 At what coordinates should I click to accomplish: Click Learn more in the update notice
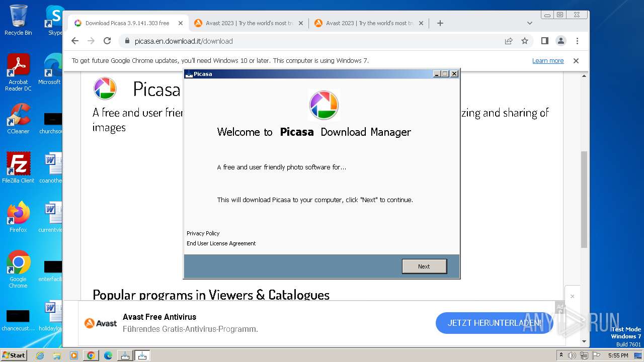pyautogui.click(x=548, y=61)
